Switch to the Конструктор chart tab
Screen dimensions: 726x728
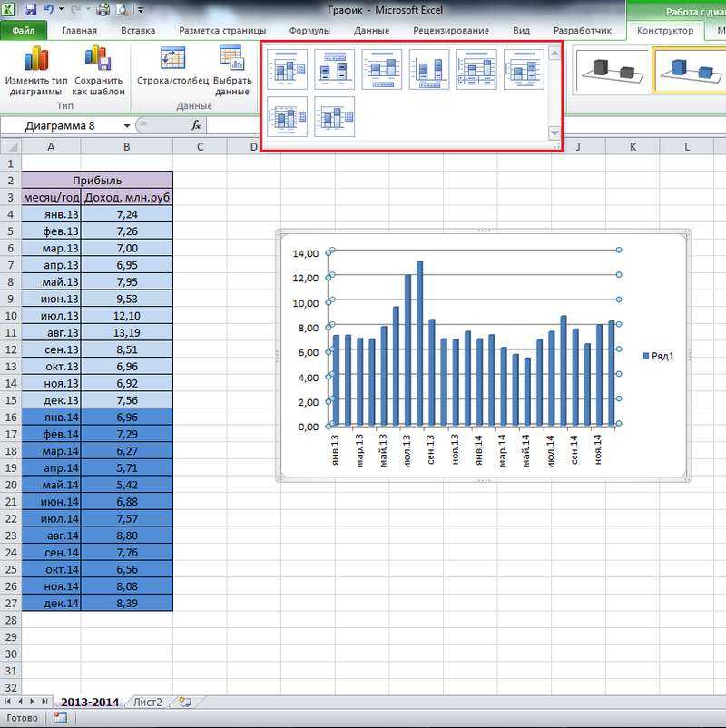coord(665,31)
